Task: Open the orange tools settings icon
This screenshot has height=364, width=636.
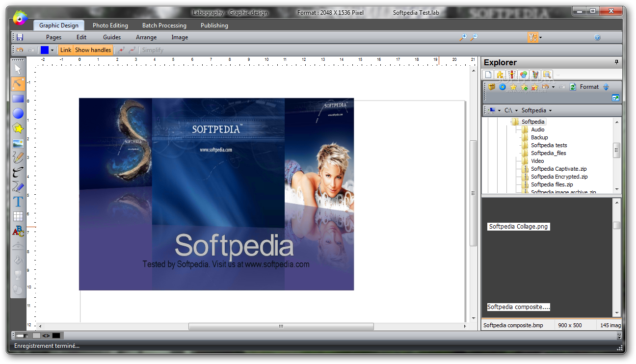Action: (533, 37)
